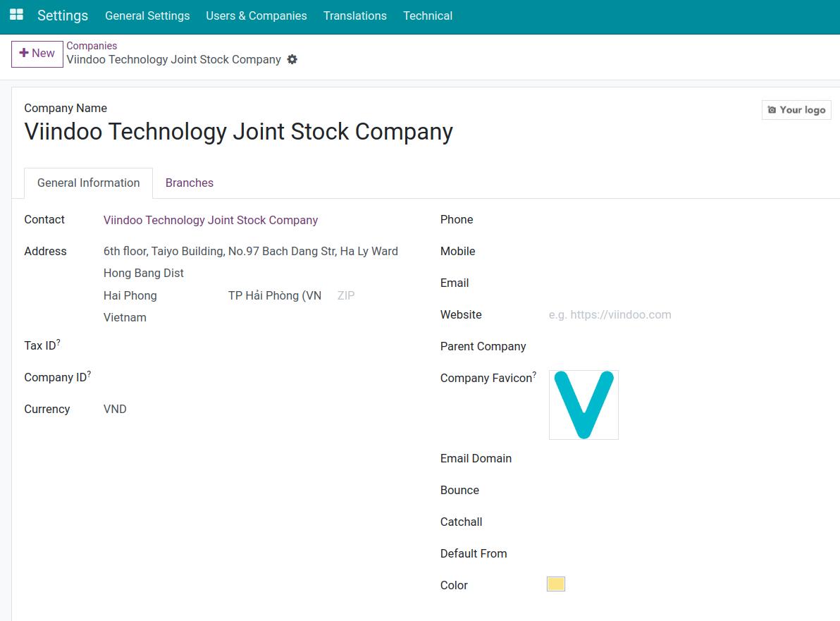
Task: Open General Settings menu
Action: 147,16
